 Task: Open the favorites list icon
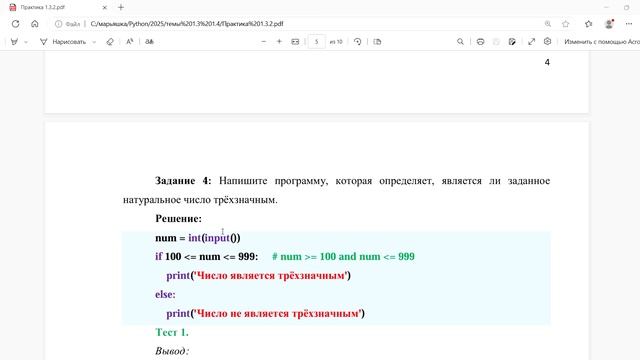pyautogui.click(x=589, y=24)
